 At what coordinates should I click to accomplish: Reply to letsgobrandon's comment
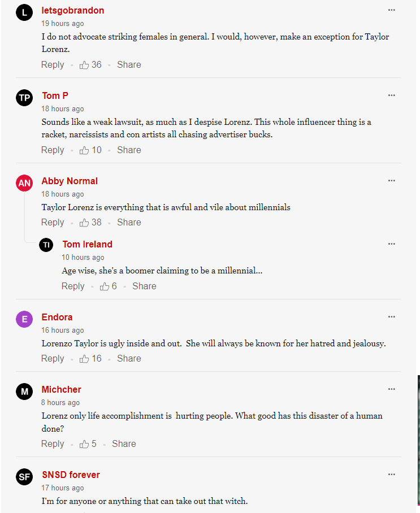pos(53,65)
